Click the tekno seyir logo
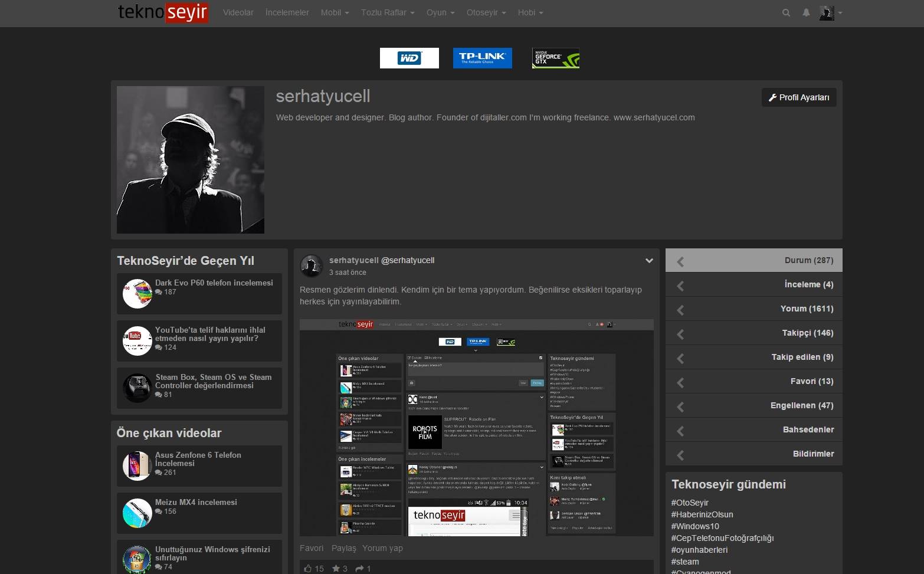The width and height of the screenshot is (924, 574). (163, 12)
